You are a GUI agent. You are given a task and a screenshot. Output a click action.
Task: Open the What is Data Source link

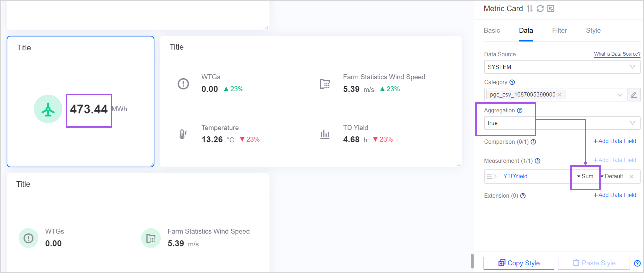617,54
